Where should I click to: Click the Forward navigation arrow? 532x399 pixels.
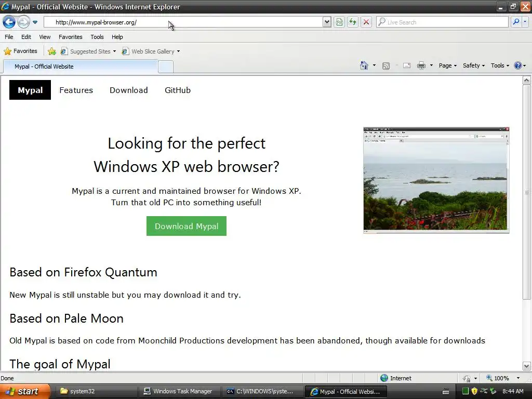click(x=23, y=22)
